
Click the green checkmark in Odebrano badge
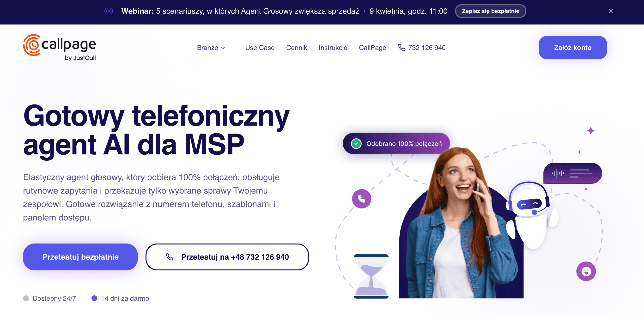[x=356, y=144]
